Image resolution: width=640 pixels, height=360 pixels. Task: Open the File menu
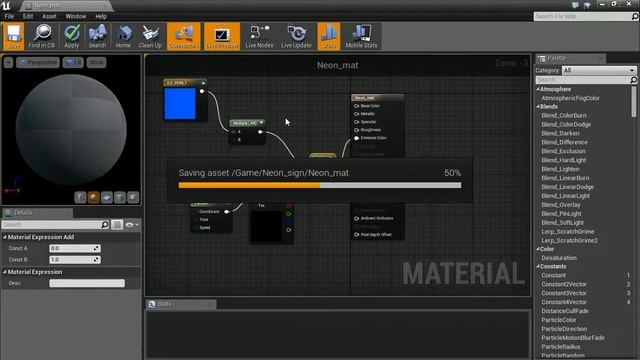pos(9,16)
